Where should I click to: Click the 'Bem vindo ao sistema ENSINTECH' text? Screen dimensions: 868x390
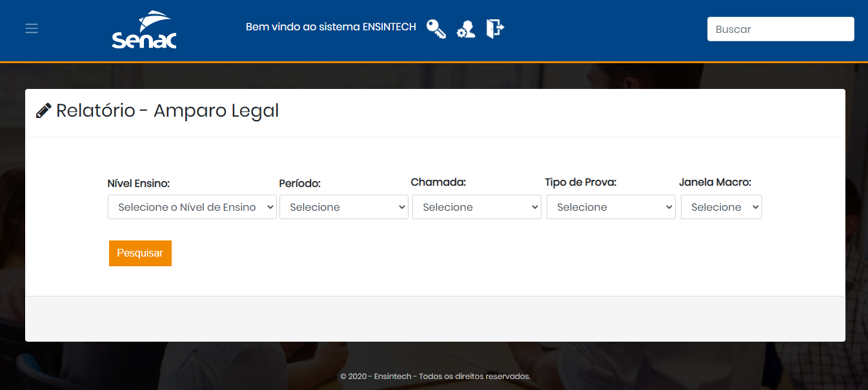tap(331, 27)
